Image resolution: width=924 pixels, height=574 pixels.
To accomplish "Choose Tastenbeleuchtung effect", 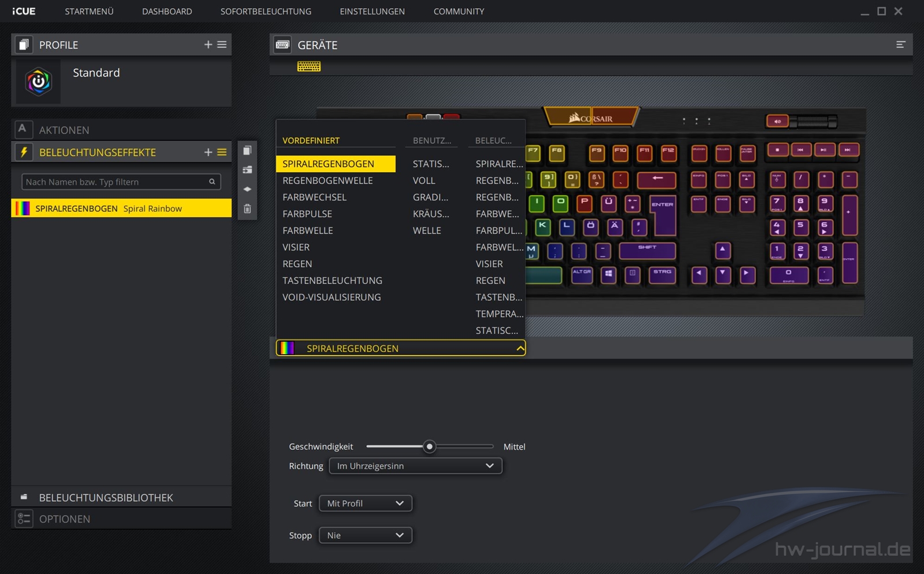I will pyautogui.click(x=332, y=281).
